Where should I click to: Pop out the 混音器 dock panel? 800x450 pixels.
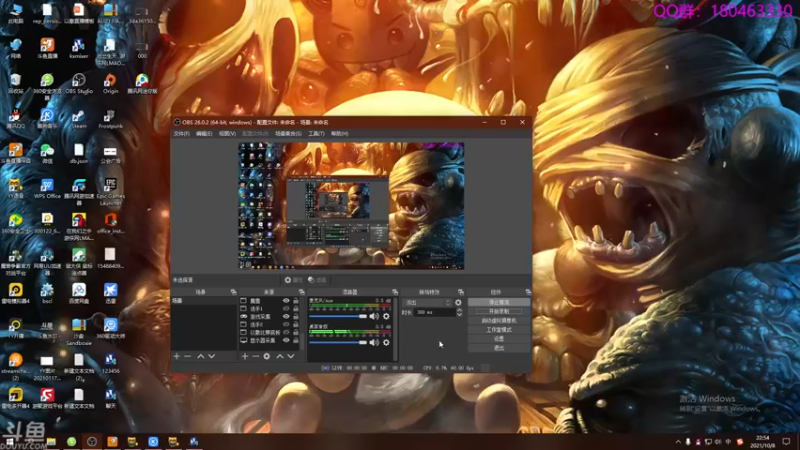pyautogui.click(x=394, y=292)
